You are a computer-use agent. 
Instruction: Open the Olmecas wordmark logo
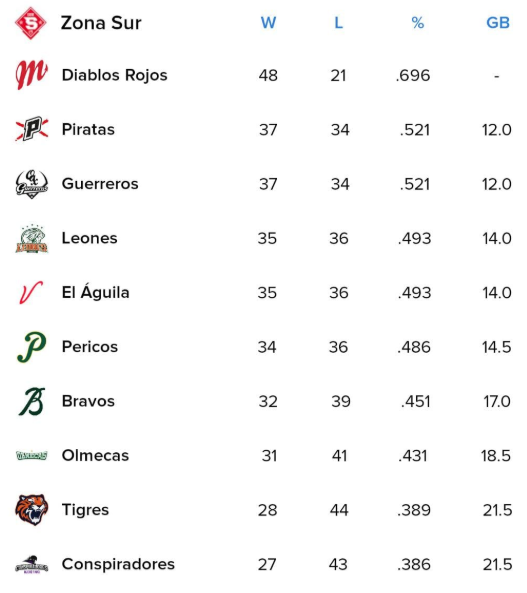32,455
